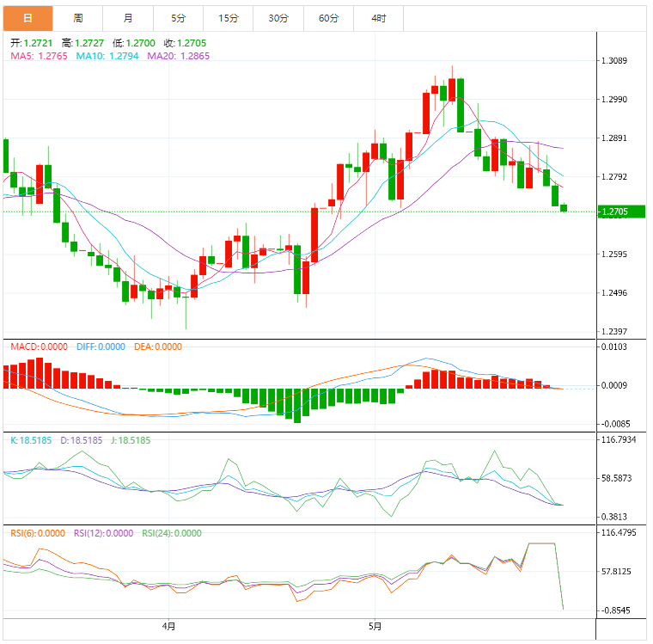Click the DIFF value label

[x=101, y=347]
